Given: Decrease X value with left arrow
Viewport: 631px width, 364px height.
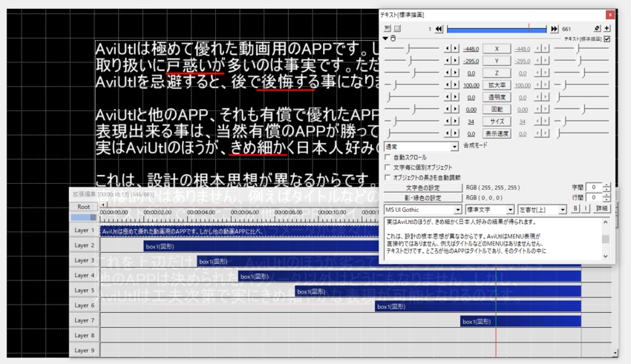Looking at the screenshot, I should [x=447, y=49].
